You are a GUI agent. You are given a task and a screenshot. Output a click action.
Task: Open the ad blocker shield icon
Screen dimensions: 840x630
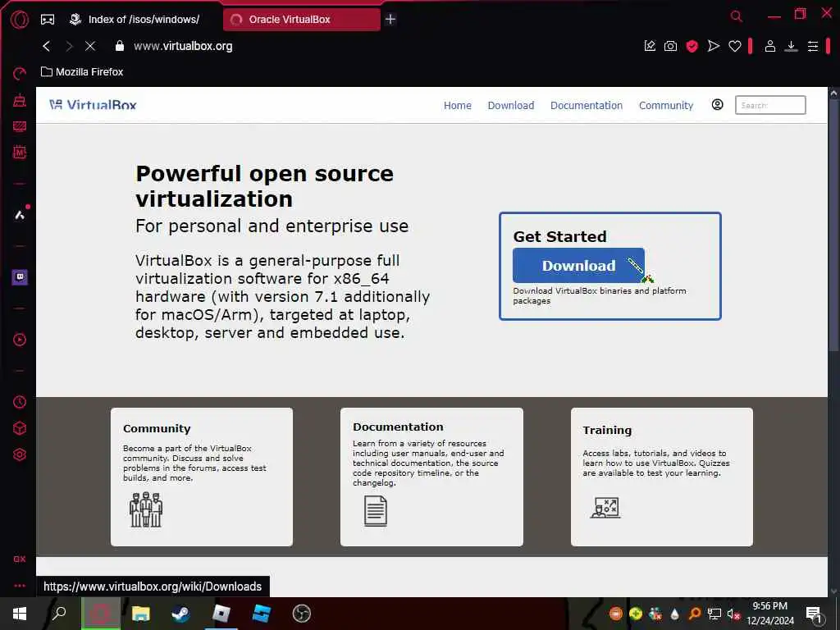pyautogui.click(x=692, y=46)
